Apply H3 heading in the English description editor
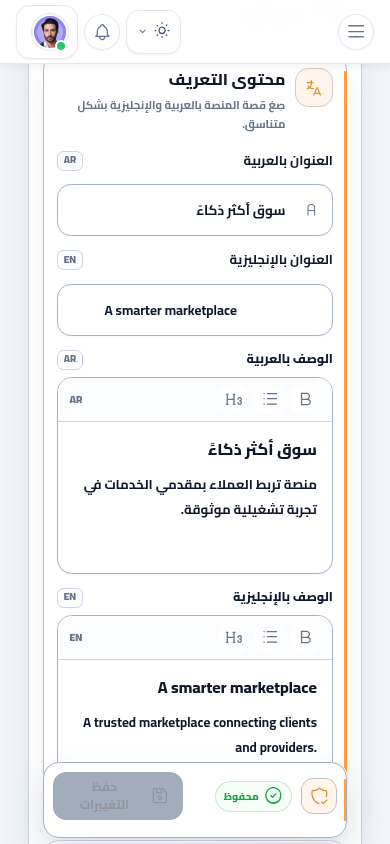This screenshot has height=844, width=390. 233,637
